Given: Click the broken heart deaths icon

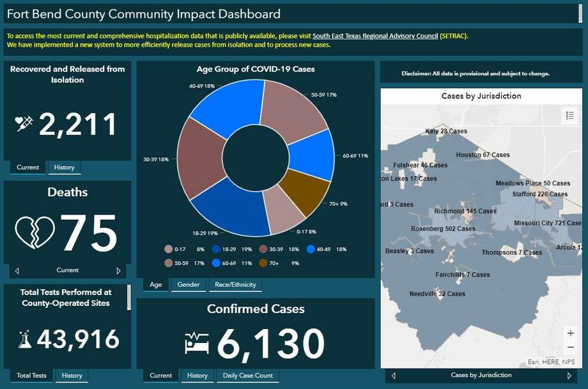Looking at the screenshot, I should [x=35, y=231].
